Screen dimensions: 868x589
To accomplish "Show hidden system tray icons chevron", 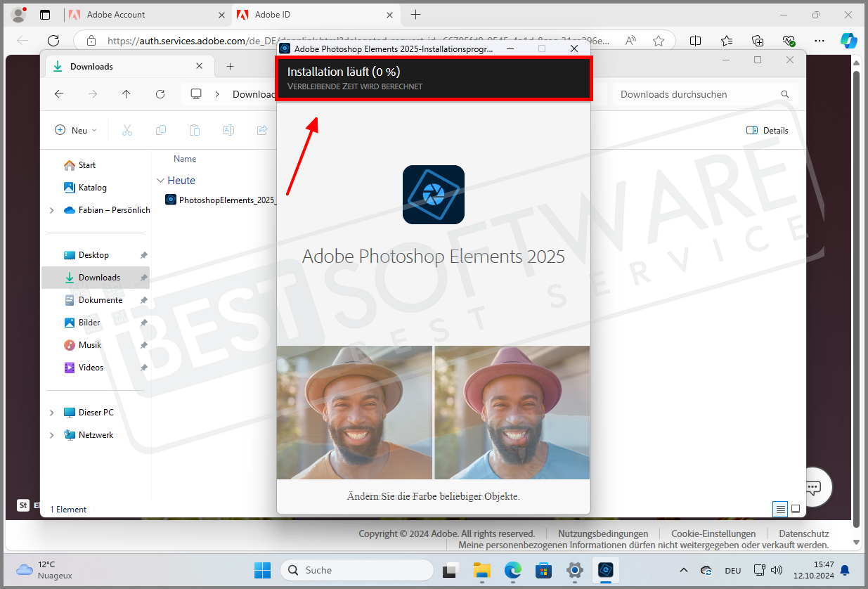I will pos(683,570).
